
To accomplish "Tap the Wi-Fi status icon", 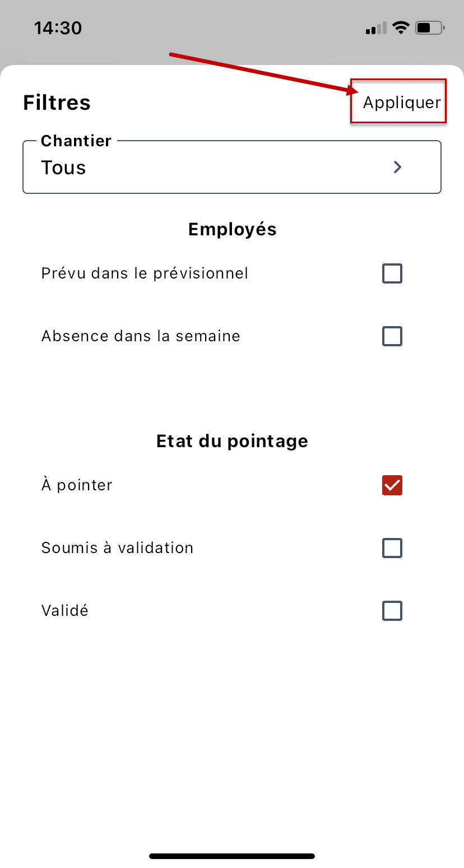I will pyautogui.click(x=401, y=27).
